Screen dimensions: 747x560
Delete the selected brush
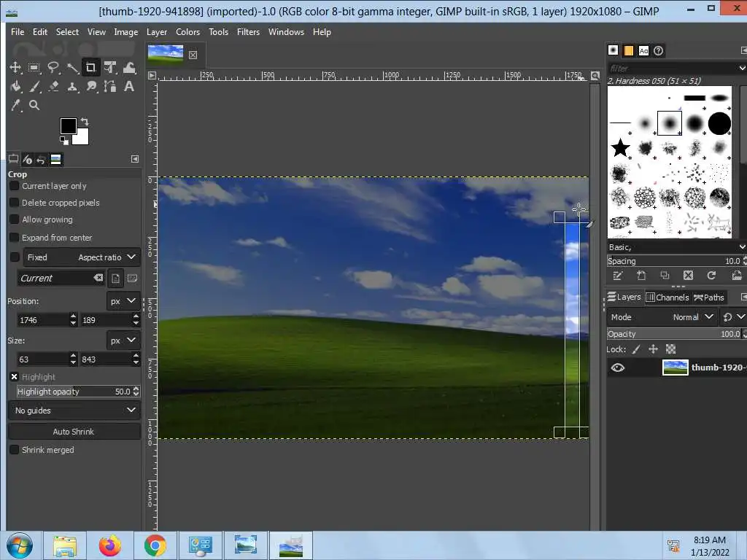688,275
